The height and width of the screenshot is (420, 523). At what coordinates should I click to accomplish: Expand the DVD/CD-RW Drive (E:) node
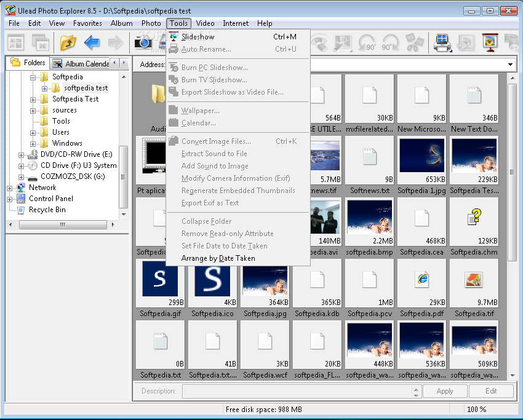[21, 155]
